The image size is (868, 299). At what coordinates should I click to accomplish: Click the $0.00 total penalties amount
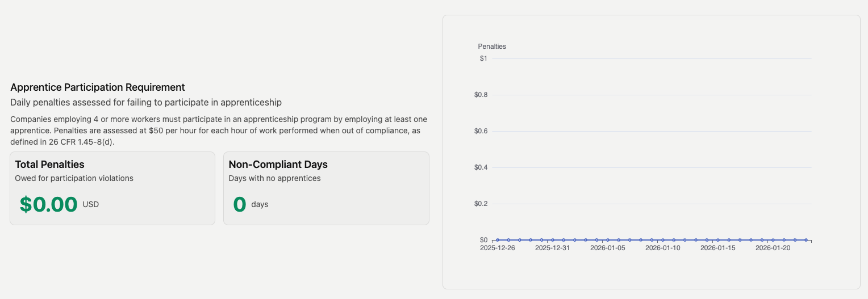[x=49, y=204]
